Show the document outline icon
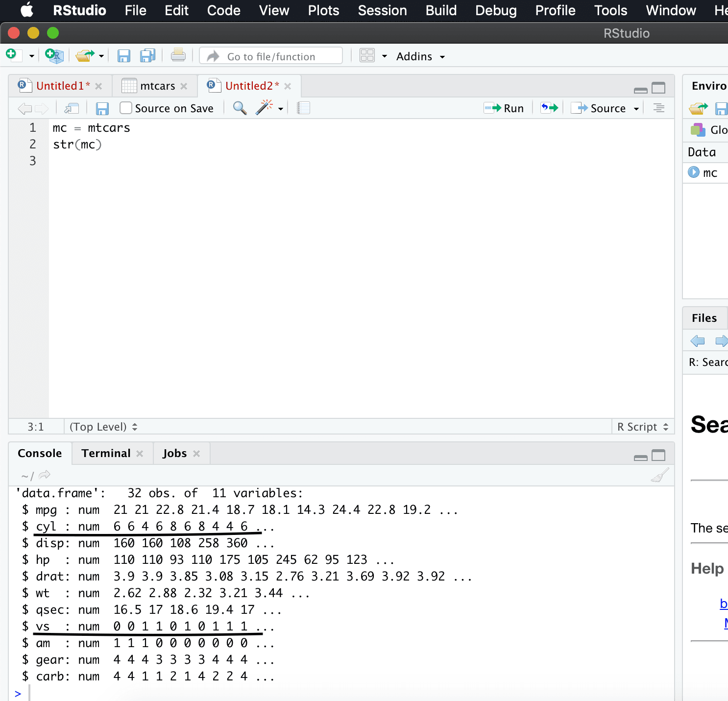This screenshot has height=701, width=728. coord(659,108)
